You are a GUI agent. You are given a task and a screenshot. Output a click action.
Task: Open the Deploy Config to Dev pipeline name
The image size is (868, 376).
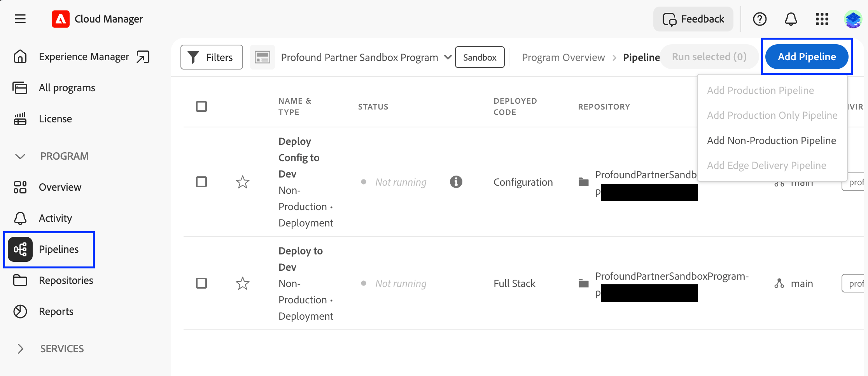(x=299, y=158)
